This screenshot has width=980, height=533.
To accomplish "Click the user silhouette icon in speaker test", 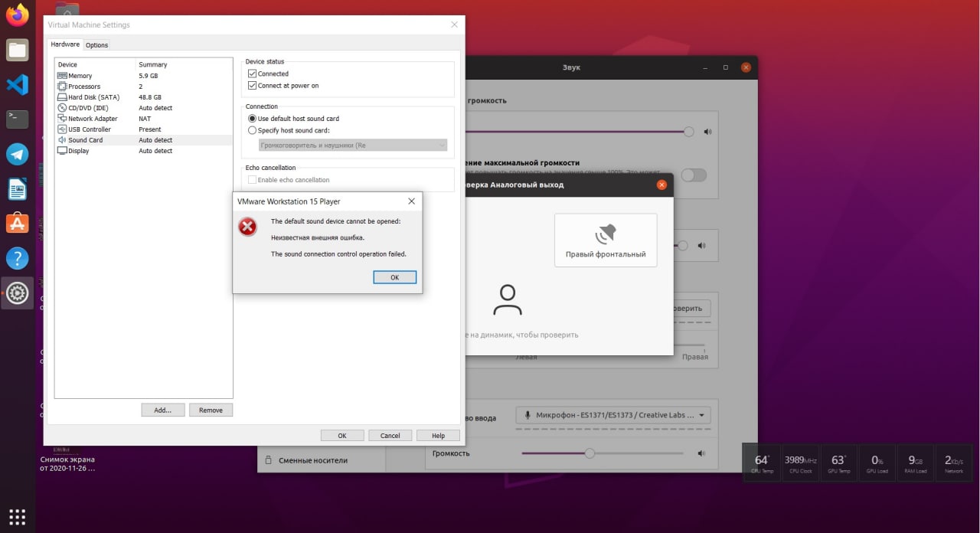I will click(507, 299).
